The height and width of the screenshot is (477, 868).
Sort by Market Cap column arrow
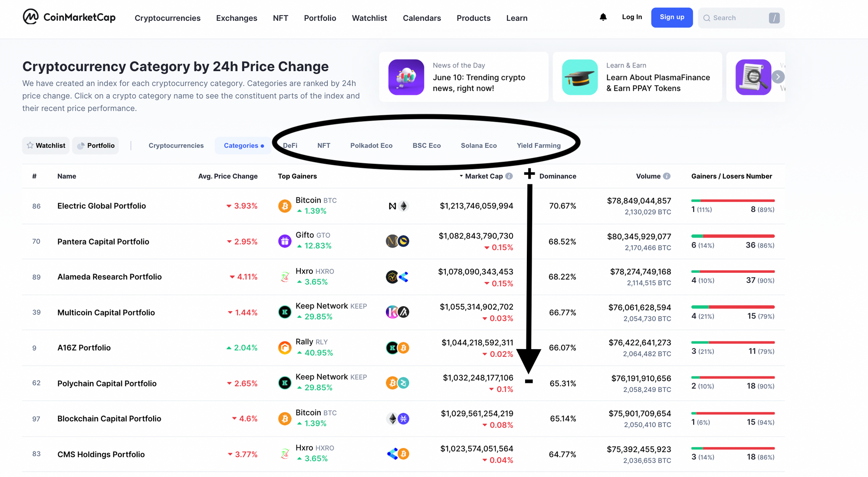[x=461, y=176]
